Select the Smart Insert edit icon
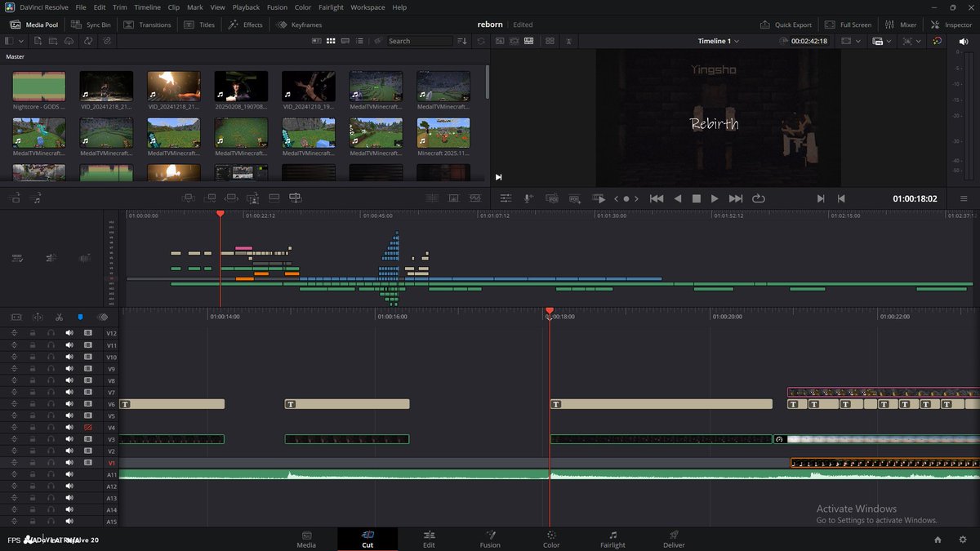Image resolution: width=980 pixels, height=551 pixels. [x=188, y=198]
